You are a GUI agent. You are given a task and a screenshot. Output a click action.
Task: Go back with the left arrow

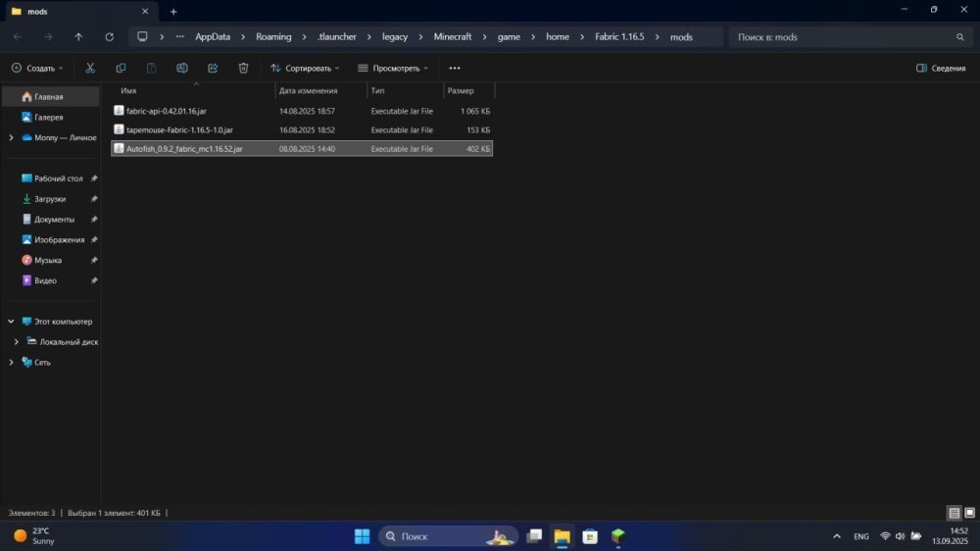18,37
